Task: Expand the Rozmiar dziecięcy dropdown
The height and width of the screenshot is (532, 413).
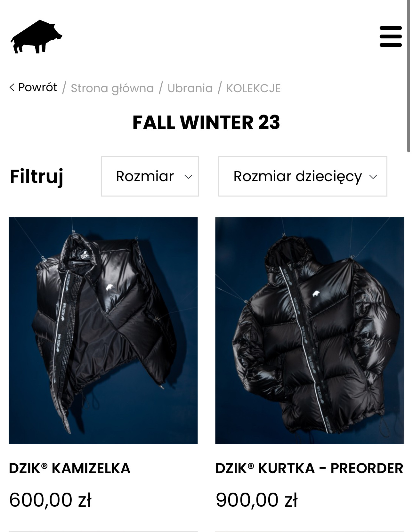Action: (x=303, y=176)
